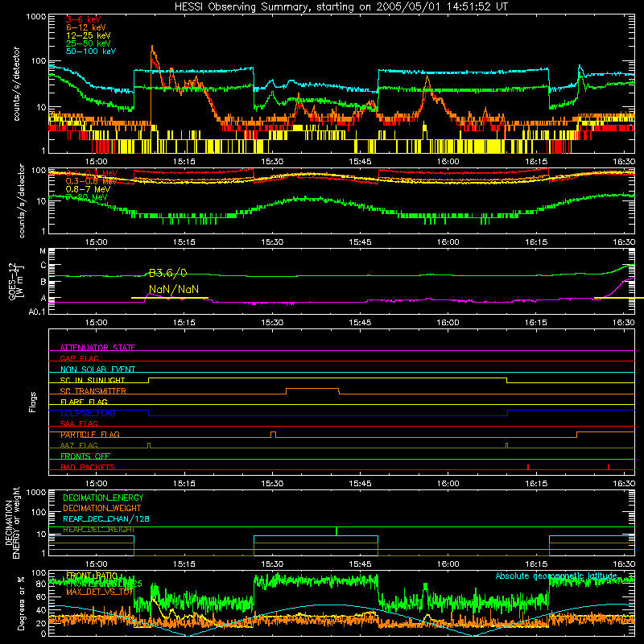This screenshot has height=644, width=644.
Task: Click the 15:15 tick label under Flags panel
Action: (x=184, y=483)
